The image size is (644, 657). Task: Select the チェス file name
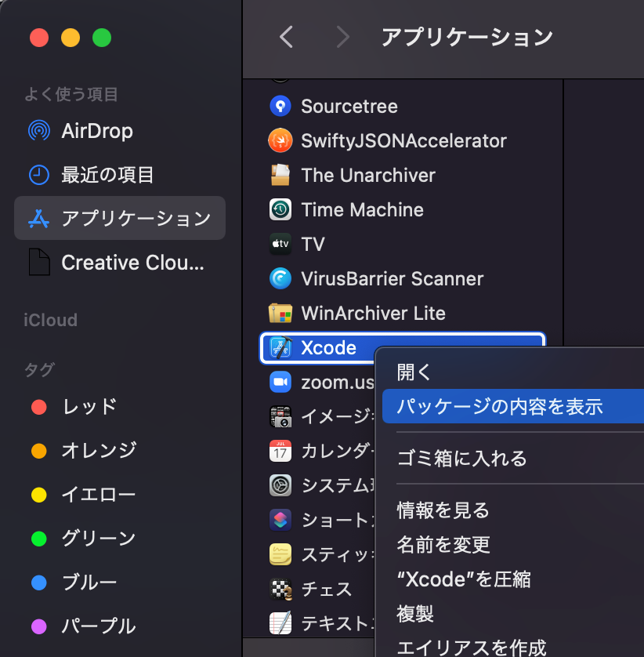tap(327, 590)
